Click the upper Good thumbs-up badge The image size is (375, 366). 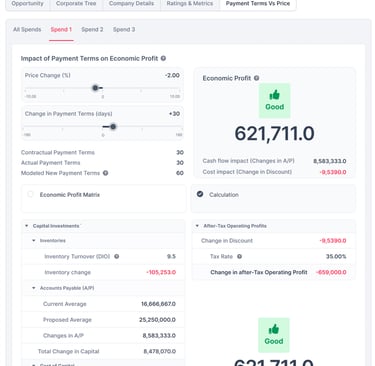[x=274, y=101]
